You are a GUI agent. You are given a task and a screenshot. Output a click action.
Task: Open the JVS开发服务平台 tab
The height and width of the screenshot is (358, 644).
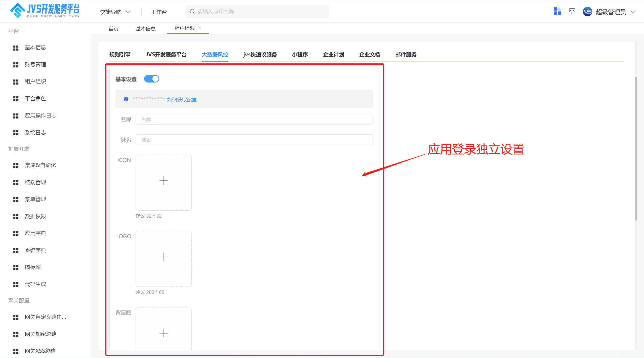[x=166, y=55]
